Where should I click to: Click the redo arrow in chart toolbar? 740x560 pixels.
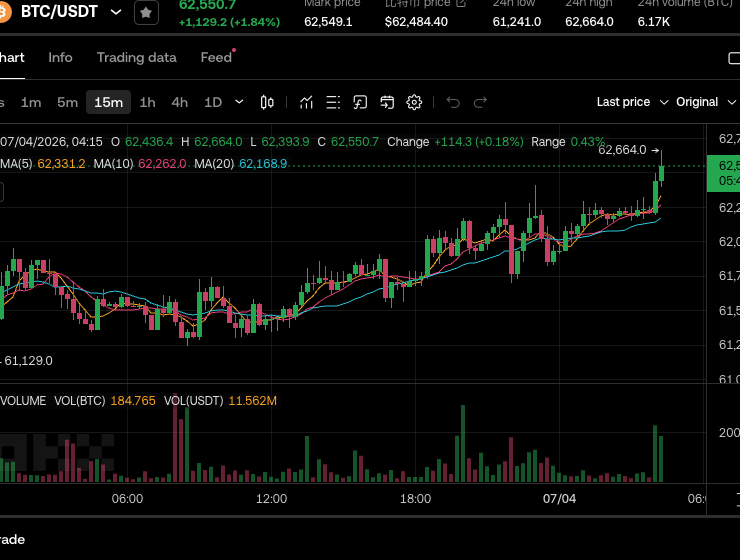tap(480, 102)
